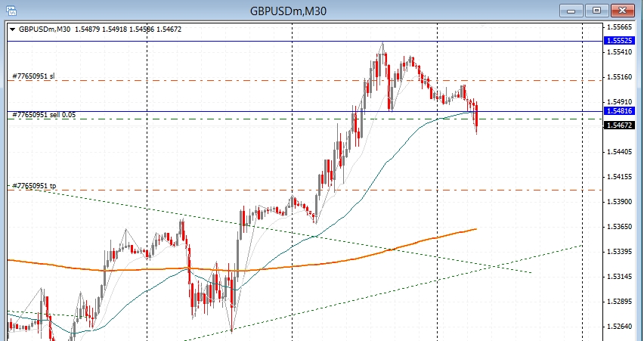
Task: Click the 1.53145 price scale value
Action: click(619, 277)
